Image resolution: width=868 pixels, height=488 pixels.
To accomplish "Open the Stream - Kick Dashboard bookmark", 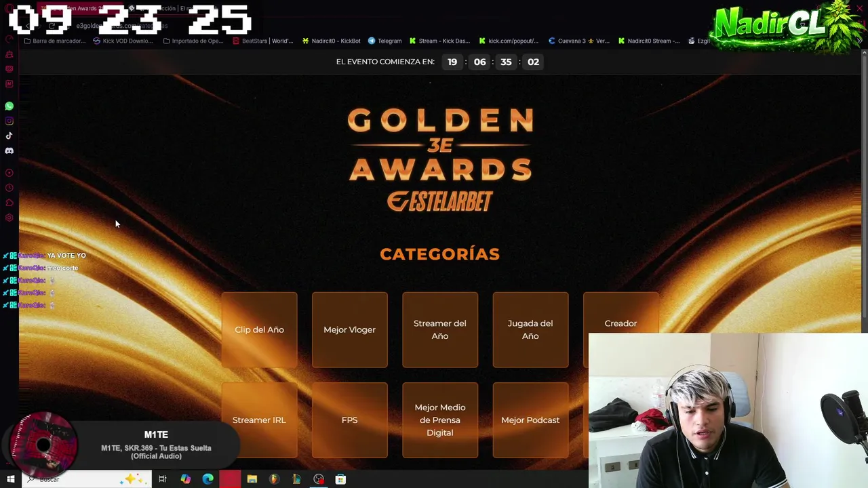I will (x=439, y=41).
